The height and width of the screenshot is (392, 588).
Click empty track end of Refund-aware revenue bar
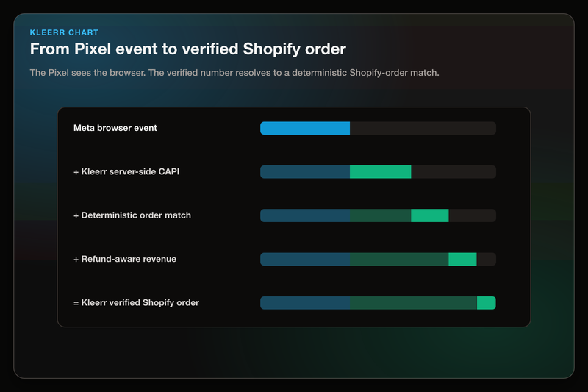[487, 259]
